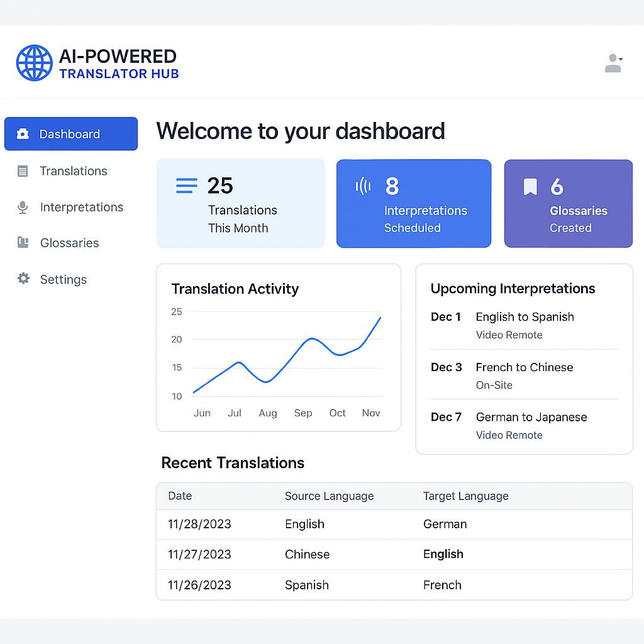Click the Upcoming Interpretations heading
The image size is (644, 644).
[x=513, y=288]
